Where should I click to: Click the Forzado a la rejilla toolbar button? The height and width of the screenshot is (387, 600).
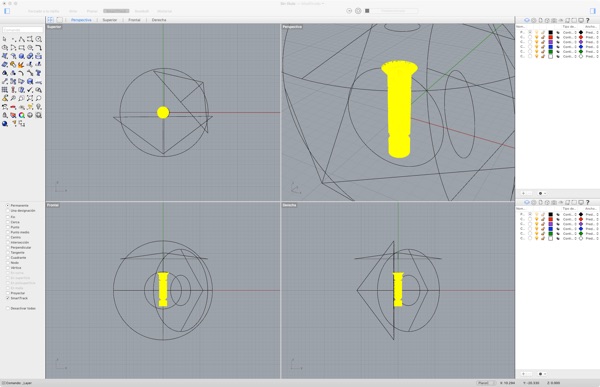pos(44,11)
